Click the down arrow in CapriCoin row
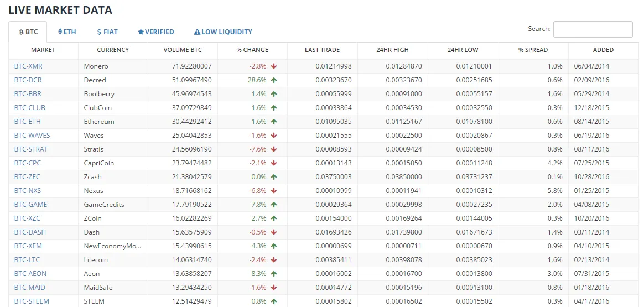Viewport: 644px width, 307px height. click(x=274, y=163)
